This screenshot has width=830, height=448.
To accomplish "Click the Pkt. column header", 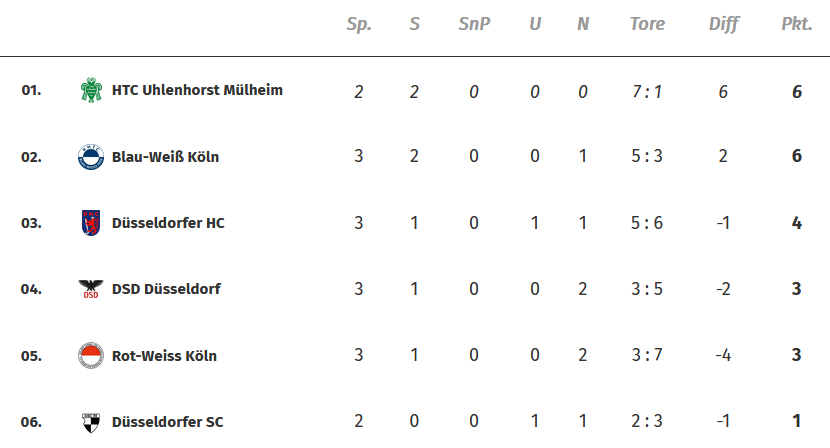I will [796, 24].
